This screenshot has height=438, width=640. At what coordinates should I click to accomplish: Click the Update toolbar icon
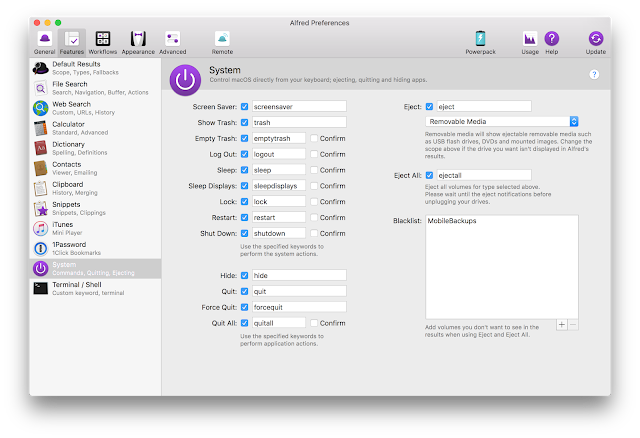pyautogui.click(x=596, y=42)
